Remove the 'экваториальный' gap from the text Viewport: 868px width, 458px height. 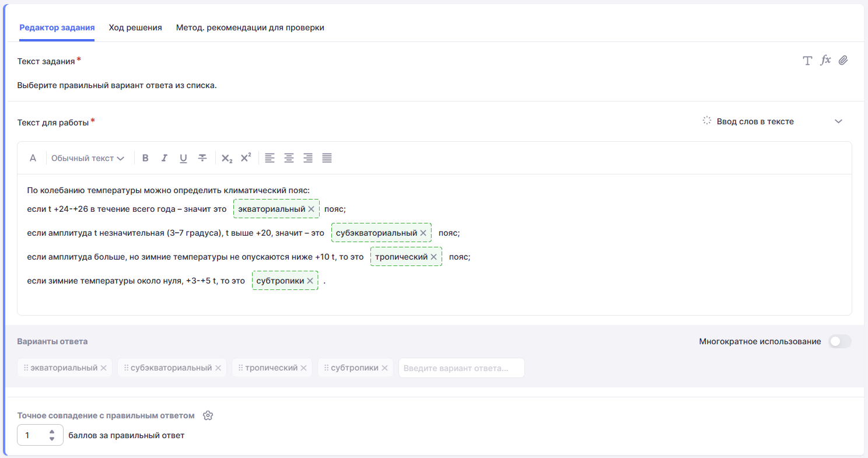coord(311,209)
